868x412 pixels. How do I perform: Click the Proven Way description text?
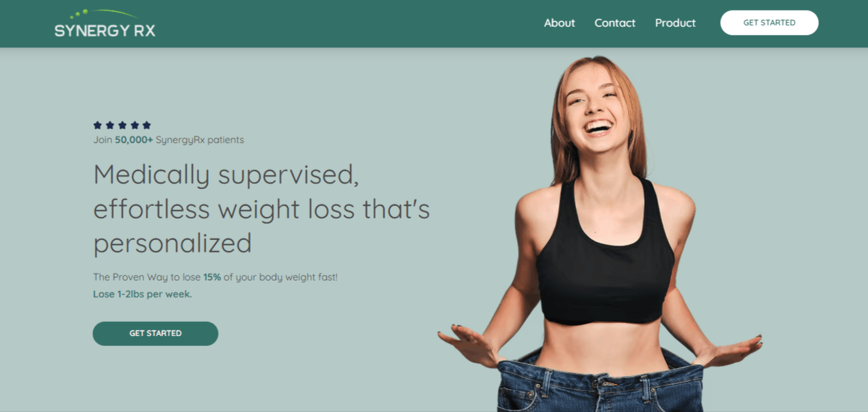pos(215,277)
